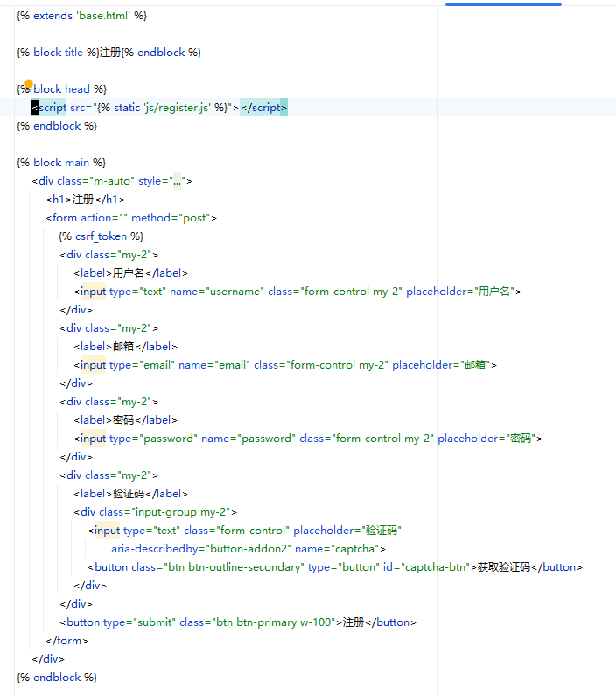Screen dimensions: 616x696
Task: Click type="password" in the input tag
Action: [x=153, y=439]
